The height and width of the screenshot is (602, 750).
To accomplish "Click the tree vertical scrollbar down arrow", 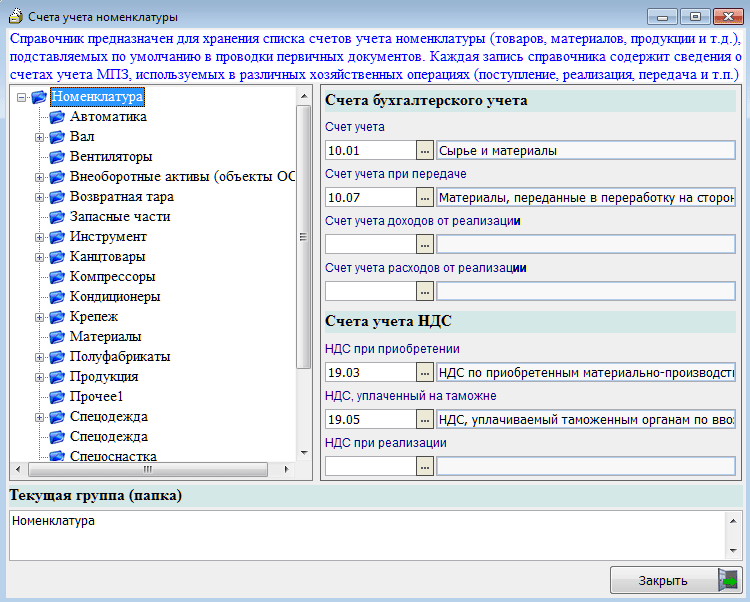I will [x=304, y=452].
